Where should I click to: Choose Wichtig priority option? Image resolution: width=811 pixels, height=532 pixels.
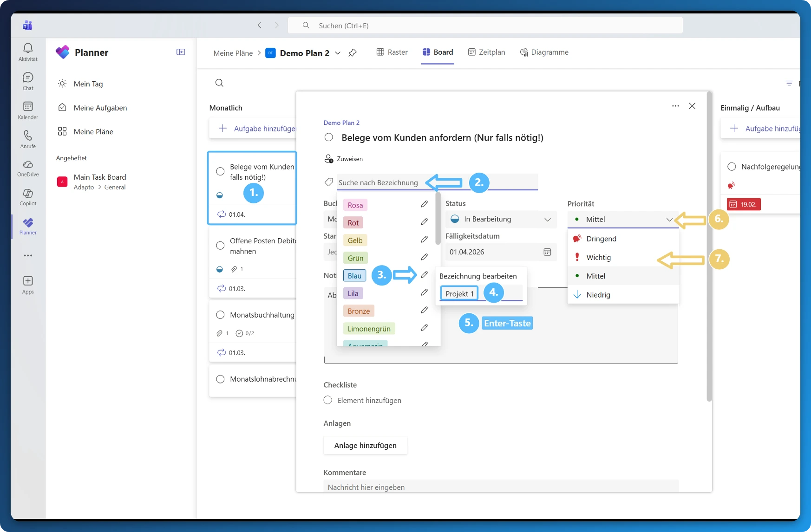623,257
